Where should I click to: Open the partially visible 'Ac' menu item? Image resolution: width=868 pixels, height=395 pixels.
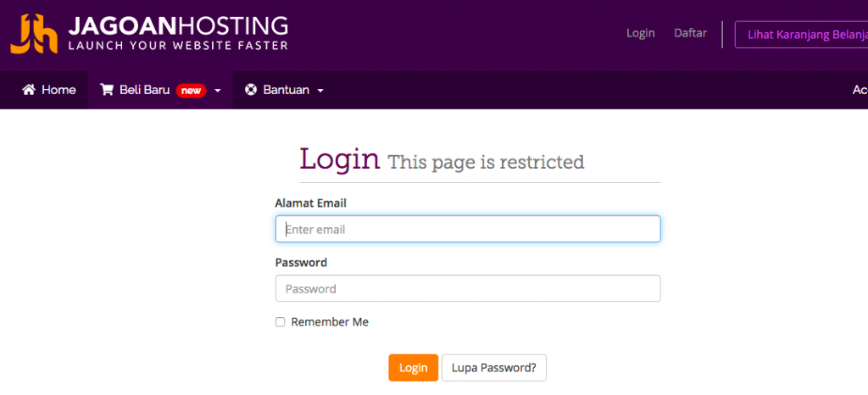860,90
